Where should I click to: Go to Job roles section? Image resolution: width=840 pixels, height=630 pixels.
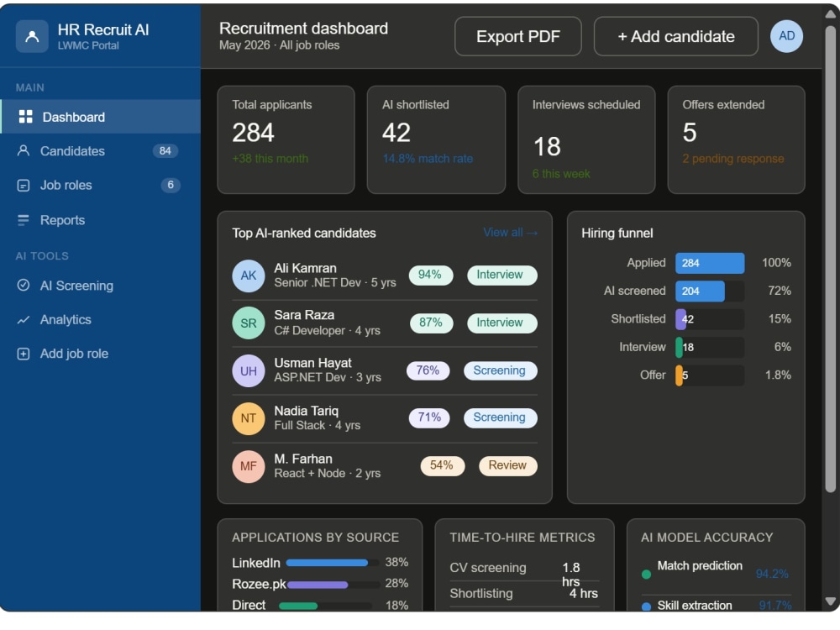(x=100, y=186)
